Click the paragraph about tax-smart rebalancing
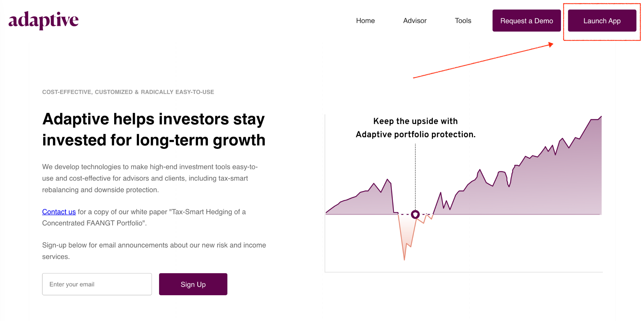This screenshot has width=644, height=321. pyautogui.click(x=150, y=178)
